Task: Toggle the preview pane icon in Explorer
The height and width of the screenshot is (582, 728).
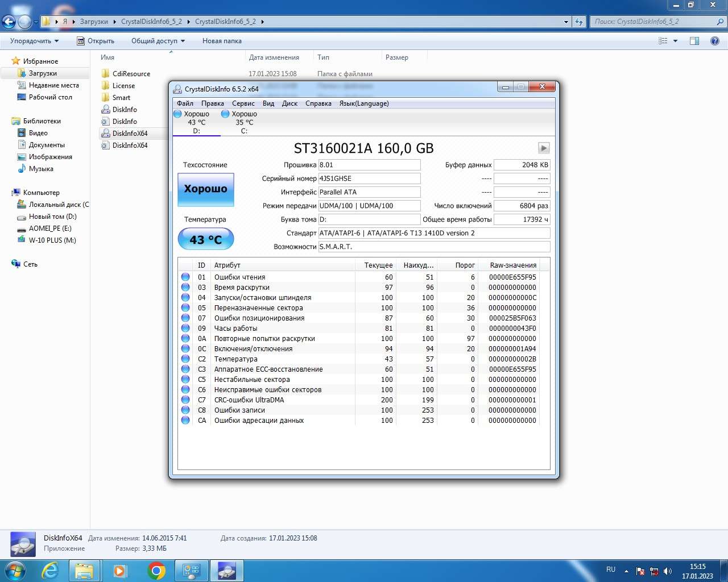Action: [694, 41]
